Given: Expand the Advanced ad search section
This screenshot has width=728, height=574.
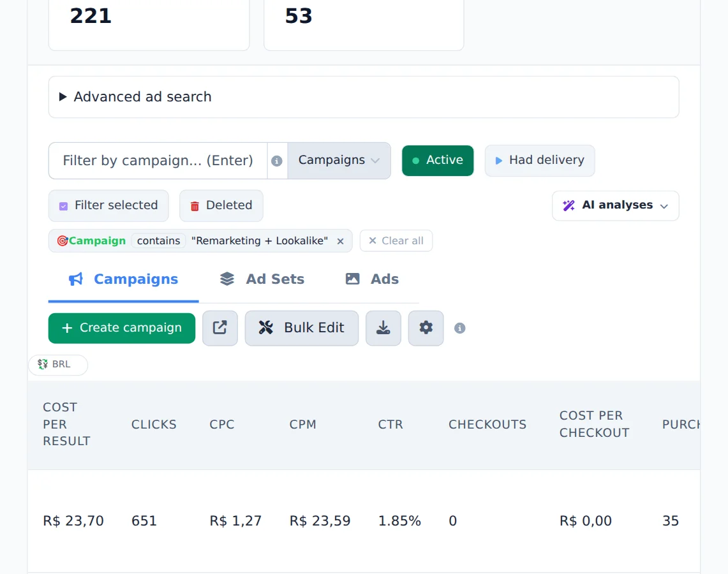Looking at the screenshot, I should 364,97.
